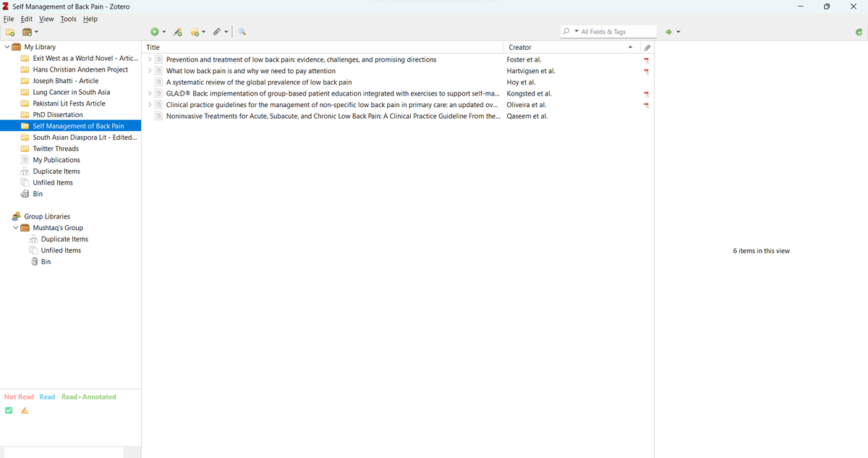Open Duplicate Items under My Library

(x=56, y=171)
